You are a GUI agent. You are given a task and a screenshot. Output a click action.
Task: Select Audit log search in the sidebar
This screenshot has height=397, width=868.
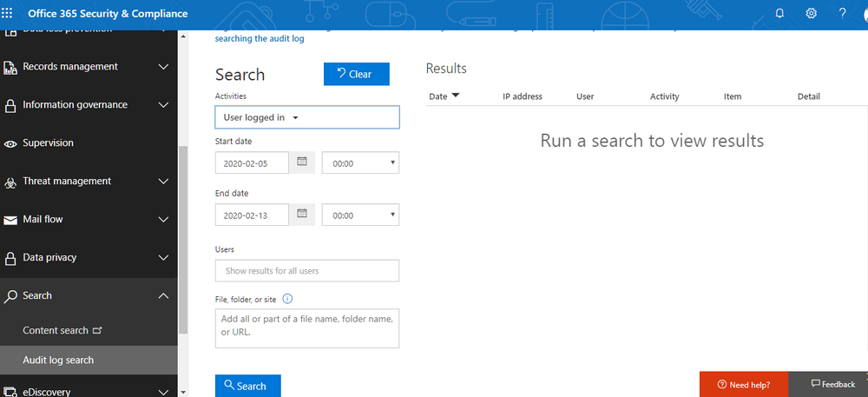(89, 360)
